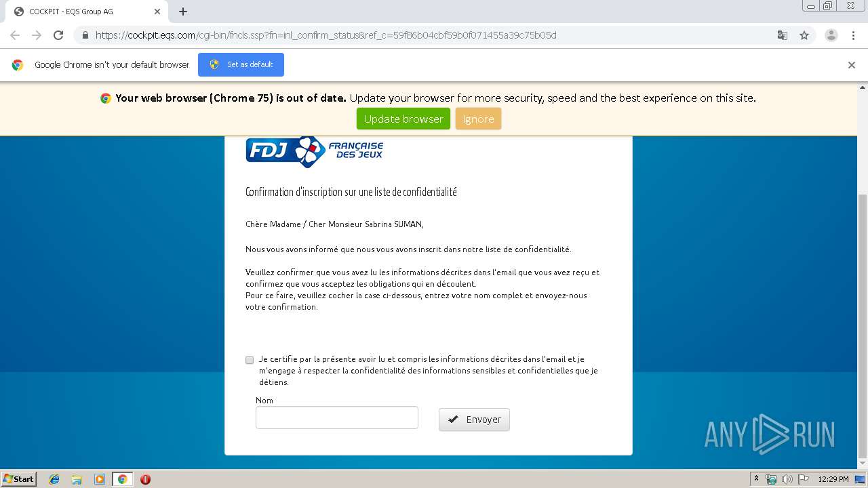The height and width of the screenshot is (488, 868).
Task: Open Chrome's three-dot menu
Action: (x=852, y=35)
